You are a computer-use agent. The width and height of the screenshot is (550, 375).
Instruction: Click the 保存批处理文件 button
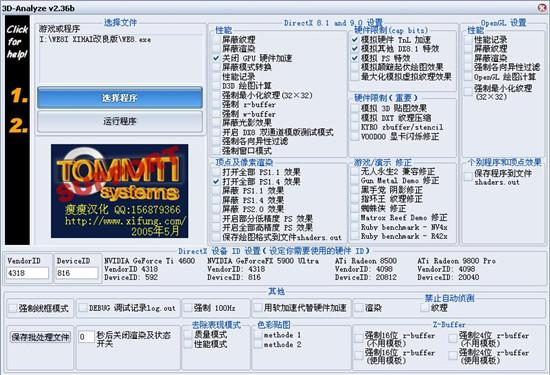point(41,337)
